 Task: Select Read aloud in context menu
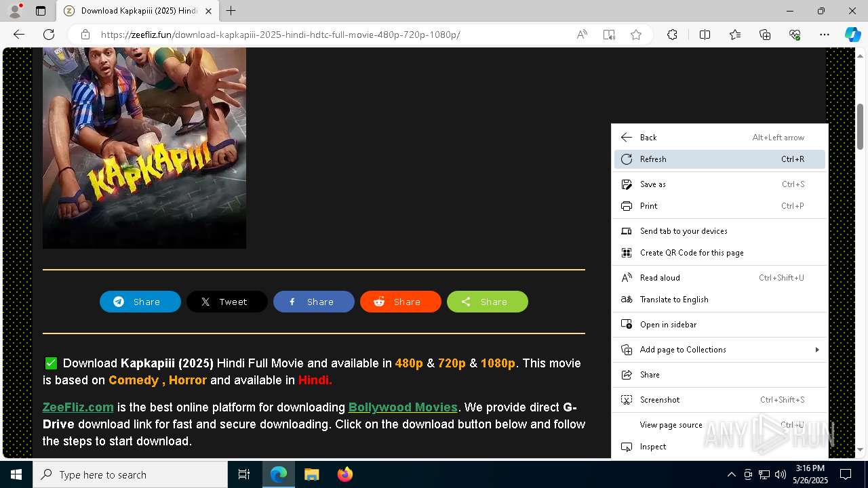pyautogui.click(x=719, y=278)
